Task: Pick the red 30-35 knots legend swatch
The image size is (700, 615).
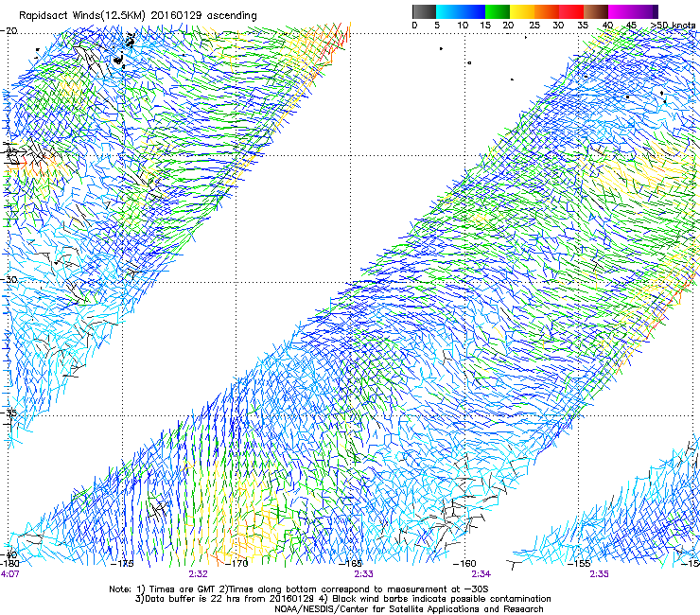Action: tap(571, 11)
